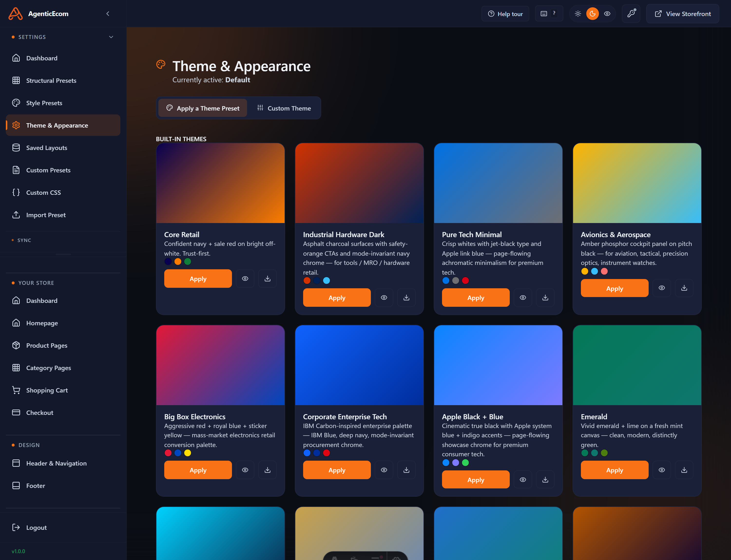Viewport: 731px width, 560px height.
Task: Click the Theme & Appearance palette icon in heading
Action: tap(161, 64)
